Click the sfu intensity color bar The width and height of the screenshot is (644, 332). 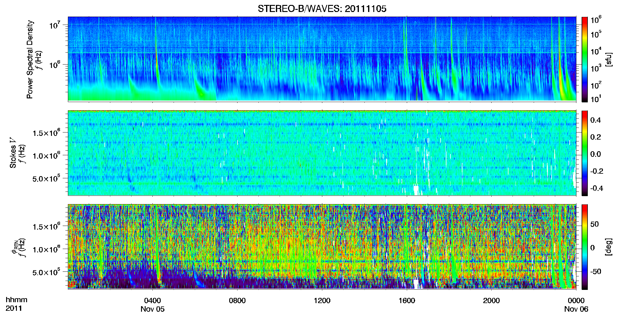pyautogui.click(x=585, y=59)
